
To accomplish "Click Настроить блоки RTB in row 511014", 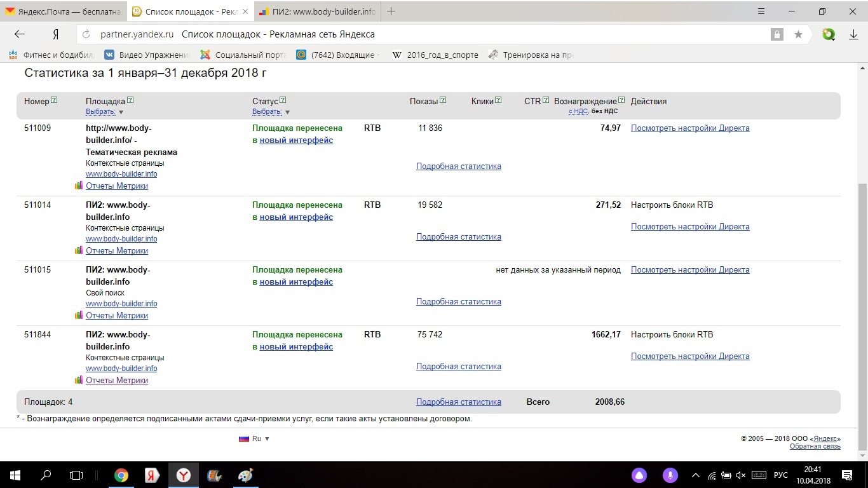I will pyautogui.click(x=672, y=205).
